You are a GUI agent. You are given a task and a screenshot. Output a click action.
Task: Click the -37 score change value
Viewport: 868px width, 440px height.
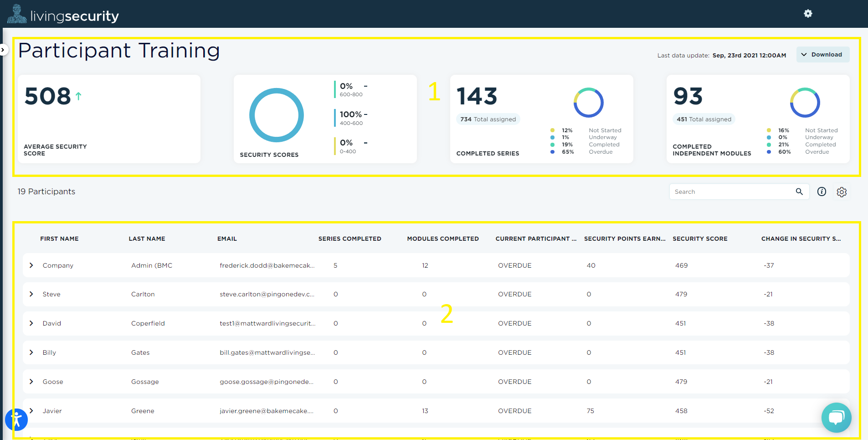769,265
